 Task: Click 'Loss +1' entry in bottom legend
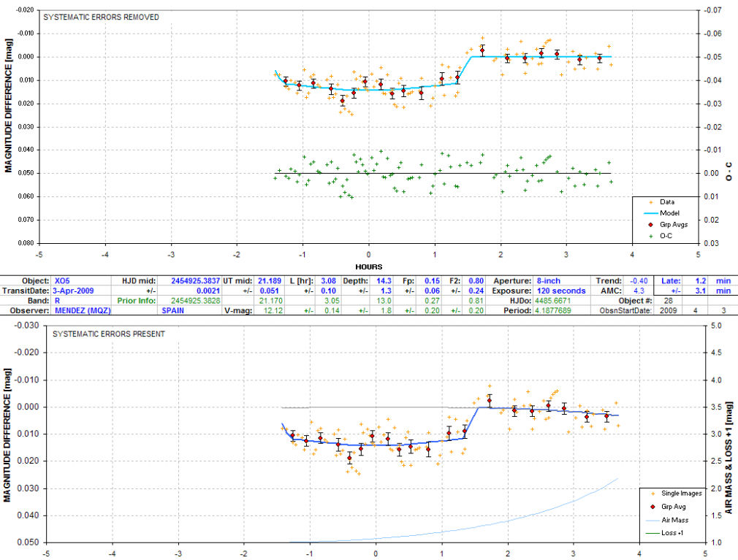click(672, 533)
